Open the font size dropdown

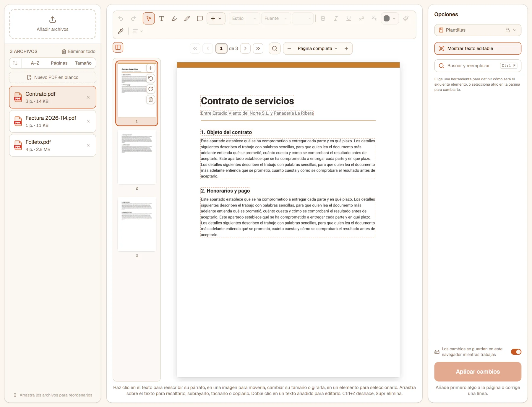pos(303,19)
